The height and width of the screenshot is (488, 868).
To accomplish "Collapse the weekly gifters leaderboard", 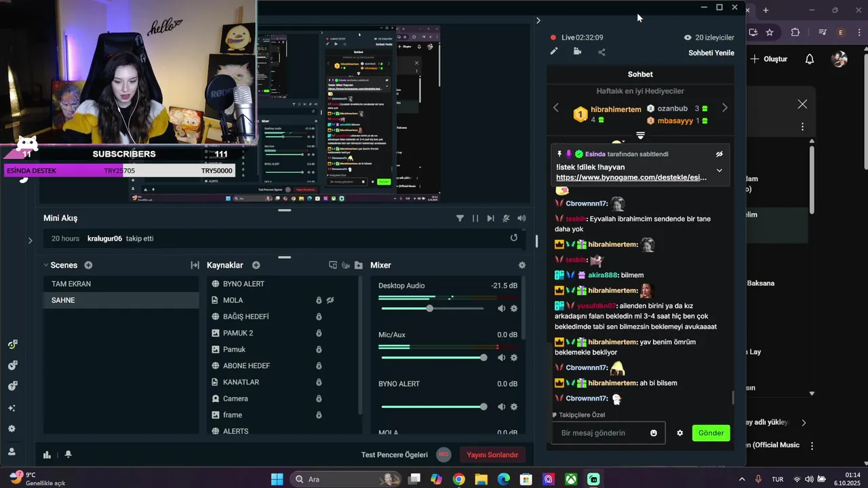I will pyautogui.click(x=640, y=136).
